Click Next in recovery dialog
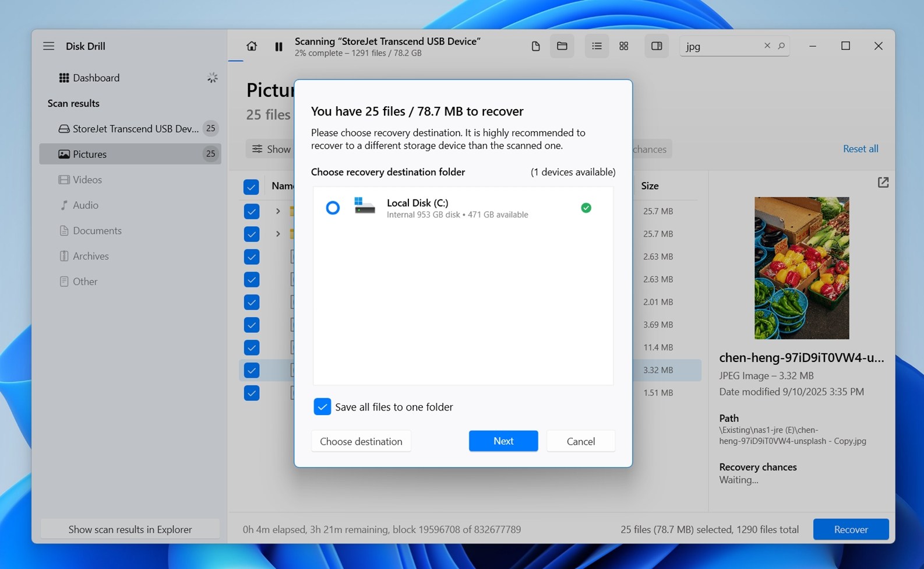This screenshot has width=924, height=569. point(503,441)
